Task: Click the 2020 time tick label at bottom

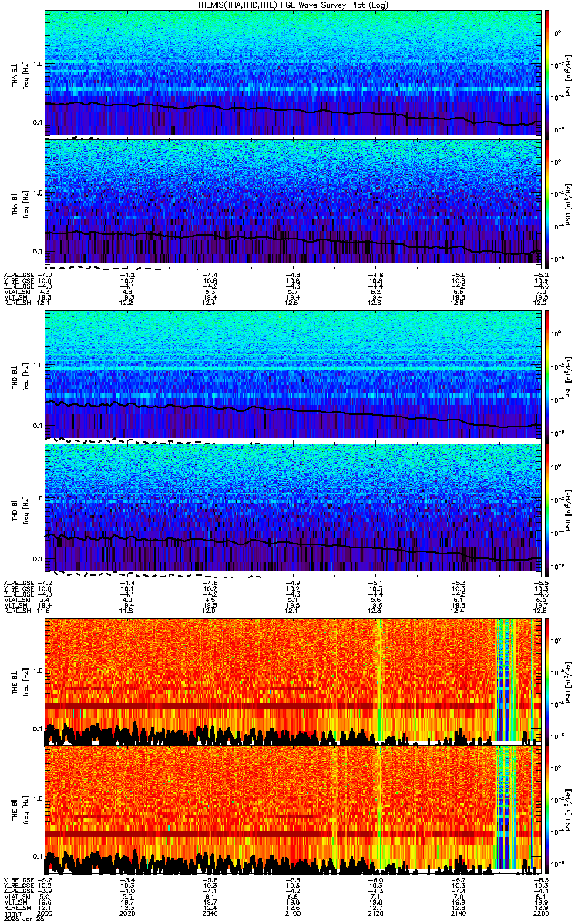Action: 128,912
